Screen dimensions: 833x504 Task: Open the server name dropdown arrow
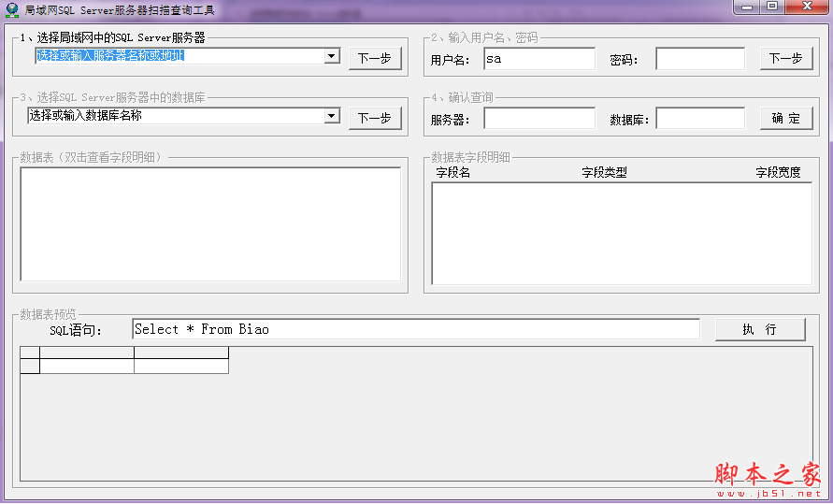(332, 56)
